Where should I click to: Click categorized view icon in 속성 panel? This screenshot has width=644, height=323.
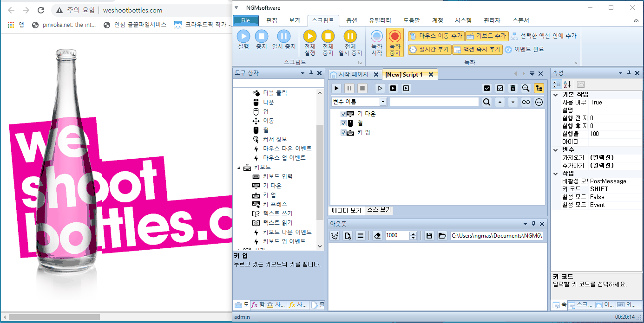point(557,84)
